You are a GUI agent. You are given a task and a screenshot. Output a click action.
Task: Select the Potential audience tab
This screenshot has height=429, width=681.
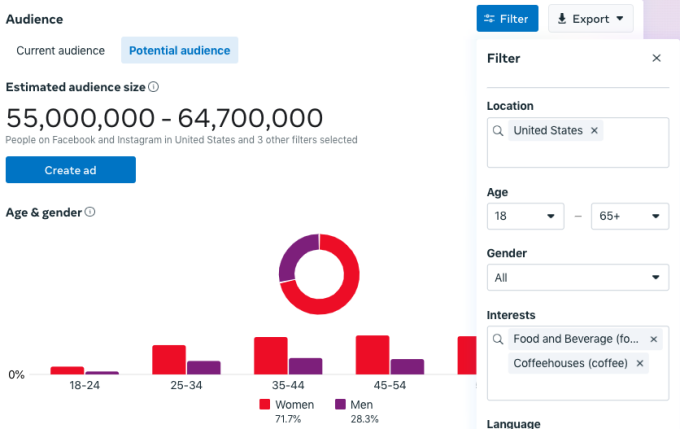coord(179,50)
